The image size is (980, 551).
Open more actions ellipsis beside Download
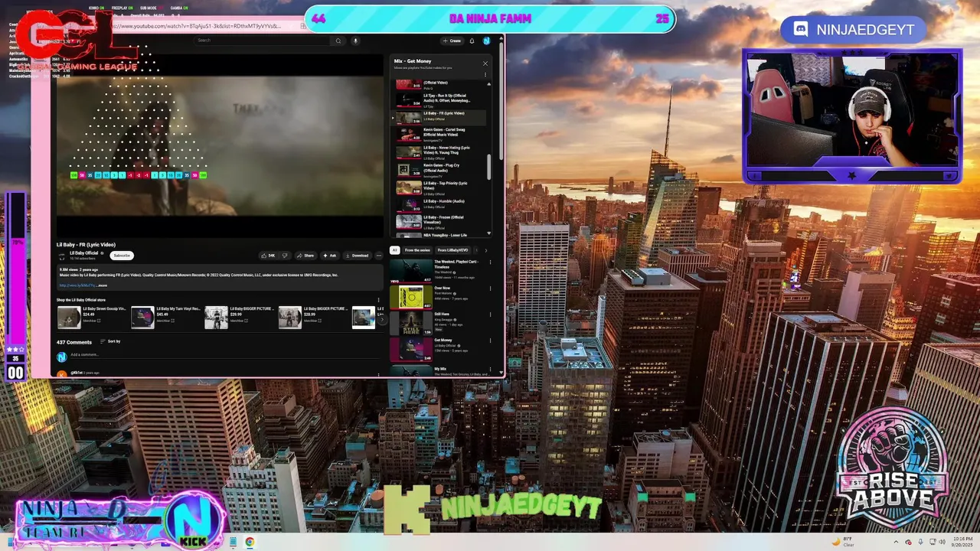click(x=378, y=256)
